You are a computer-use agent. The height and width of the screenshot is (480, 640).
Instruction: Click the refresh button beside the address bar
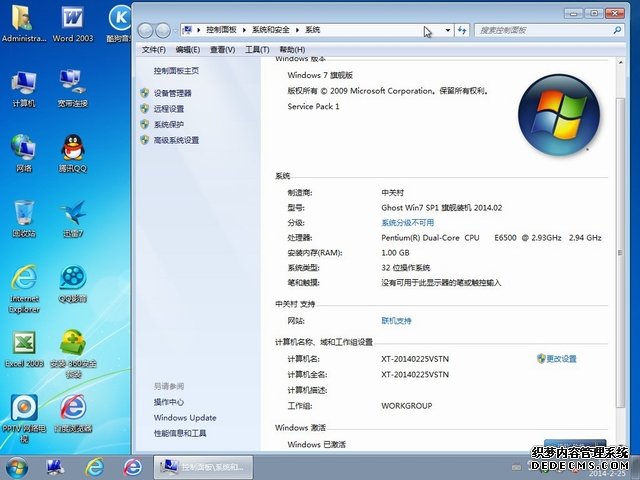click(x=462, y=30)
